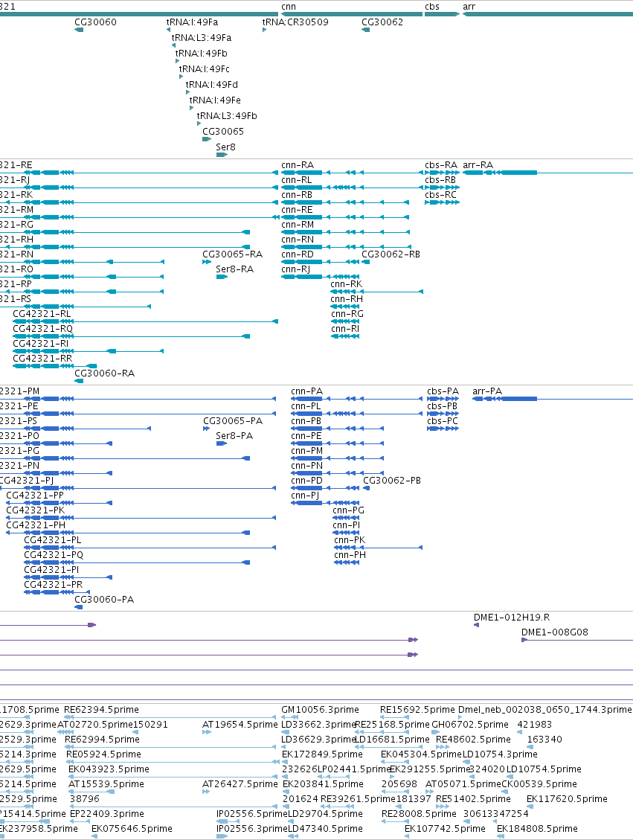
Task: Select tRNA:L3:49Fa label
Action: (202, 37)
